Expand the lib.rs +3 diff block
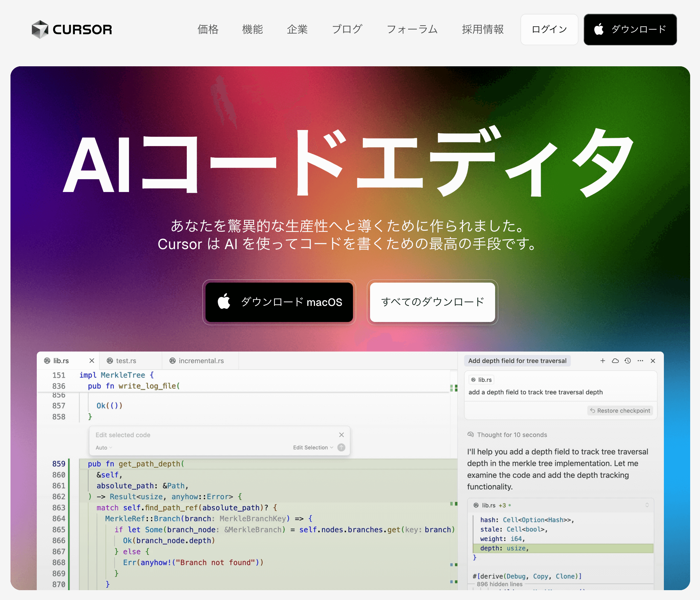 tap(646, 505)
